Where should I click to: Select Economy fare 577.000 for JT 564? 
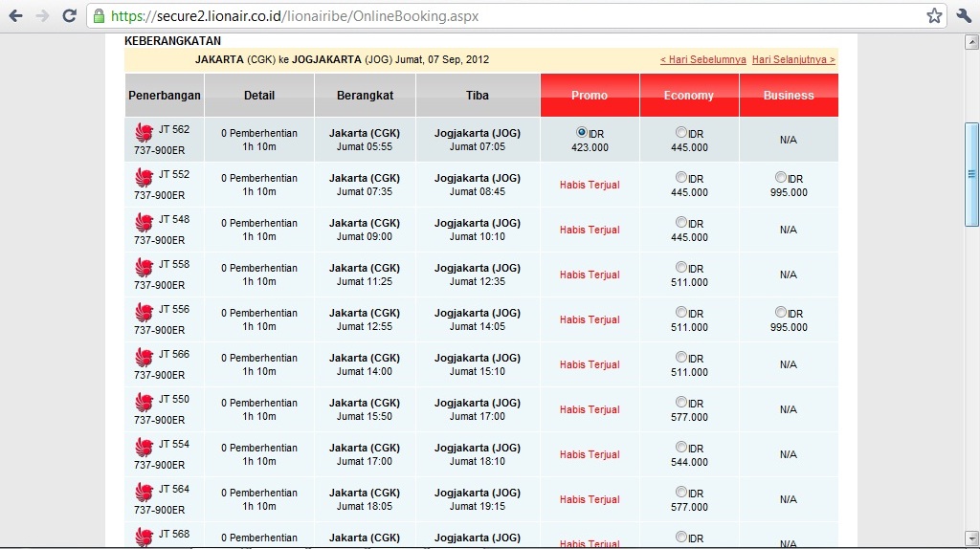681,493
